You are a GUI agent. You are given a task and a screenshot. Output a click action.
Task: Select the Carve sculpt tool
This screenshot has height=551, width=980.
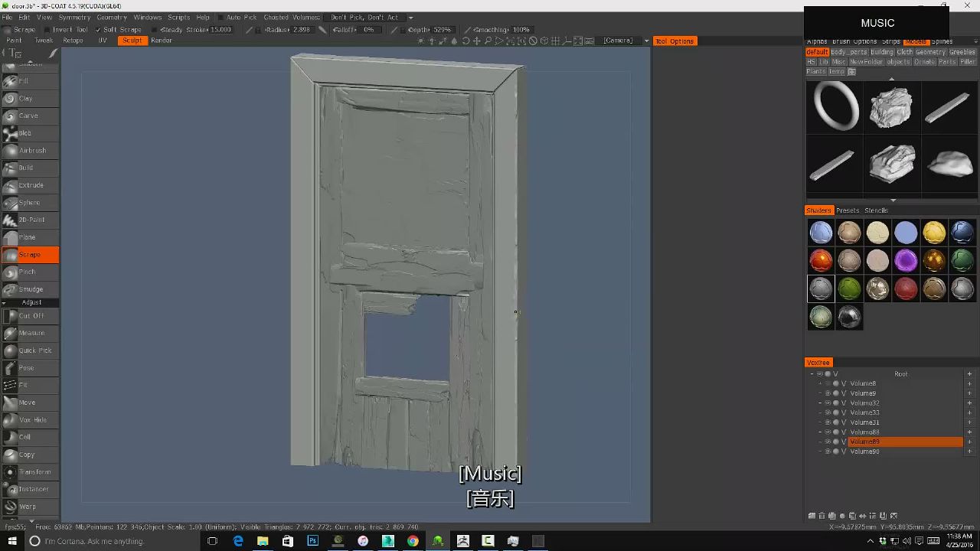pyautogui.click(x=30, y=116)
